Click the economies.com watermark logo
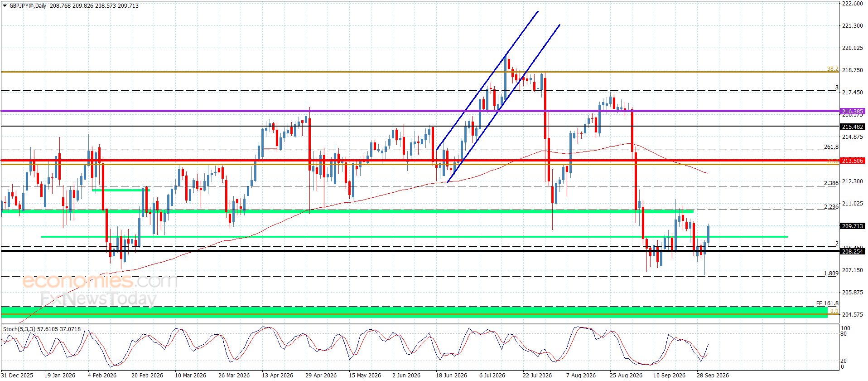This screenshot has width=868, height=381. click(99, 281)
